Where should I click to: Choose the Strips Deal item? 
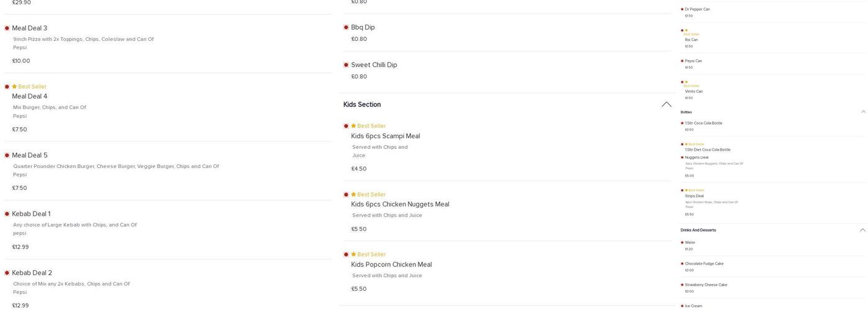(694, 196)
